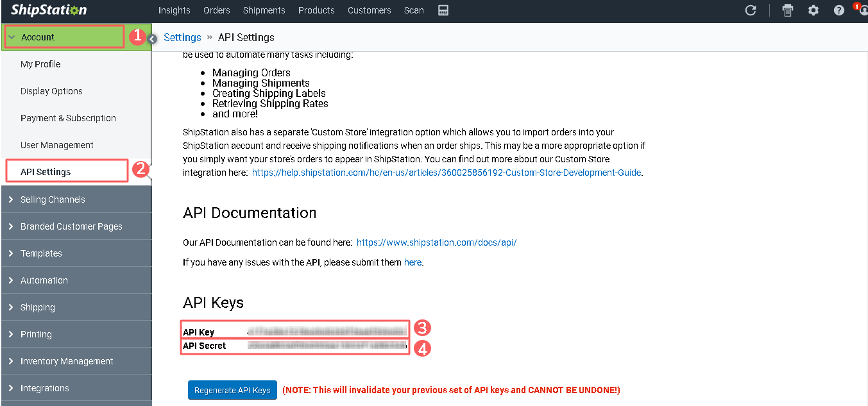The height and width of the screenshot is (406, 868).
Task: Expand the Selling Channels section
Action: coord(76,199)
